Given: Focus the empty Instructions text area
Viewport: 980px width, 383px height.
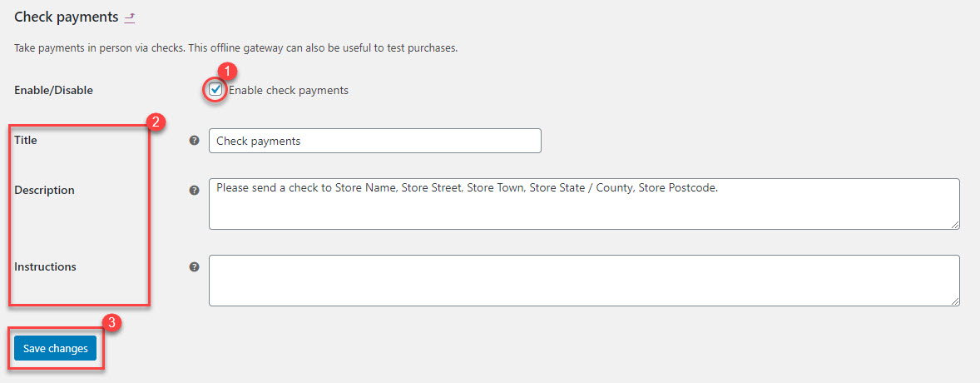Looking at the screenshot, I should coord(582,281).
